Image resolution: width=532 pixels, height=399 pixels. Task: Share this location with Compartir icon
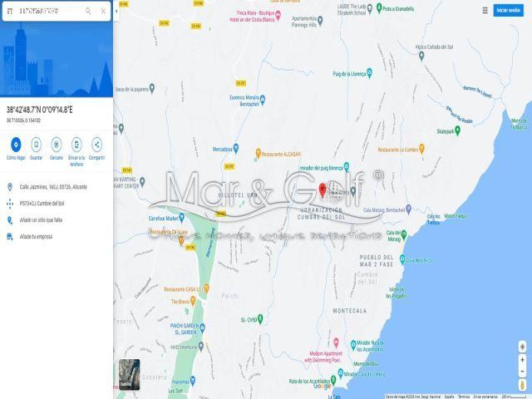96,145
